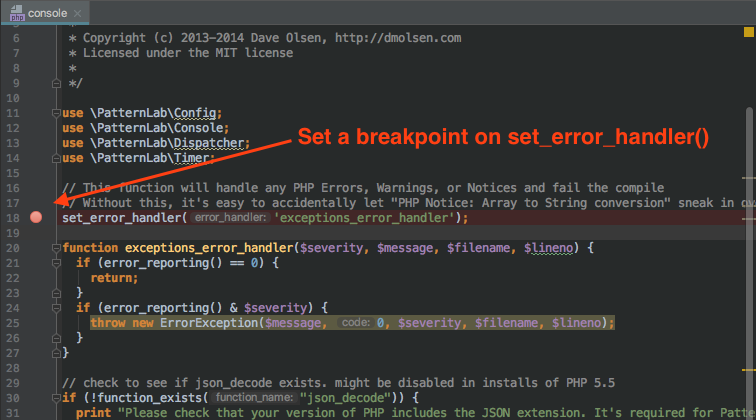This screenshot has height=420, width=756.
Task: Select the console file tab
Action: (46, 14)
